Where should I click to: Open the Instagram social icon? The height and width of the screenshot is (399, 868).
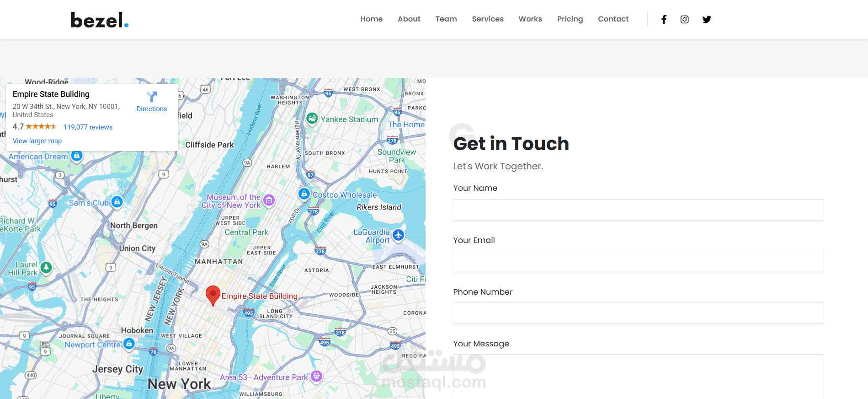pos(684,19)
